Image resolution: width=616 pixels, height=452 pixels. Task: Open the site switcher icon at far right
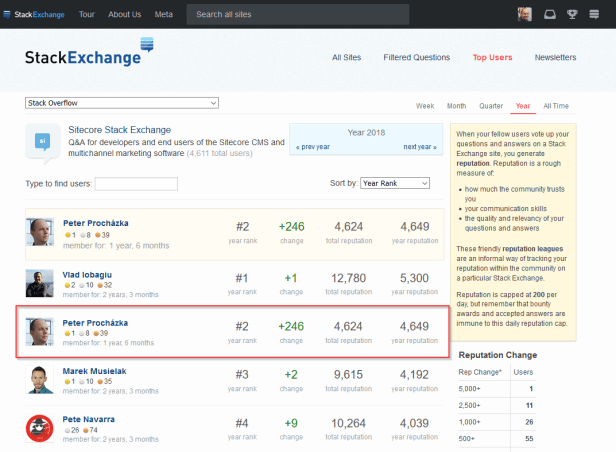tap(595, 15)
